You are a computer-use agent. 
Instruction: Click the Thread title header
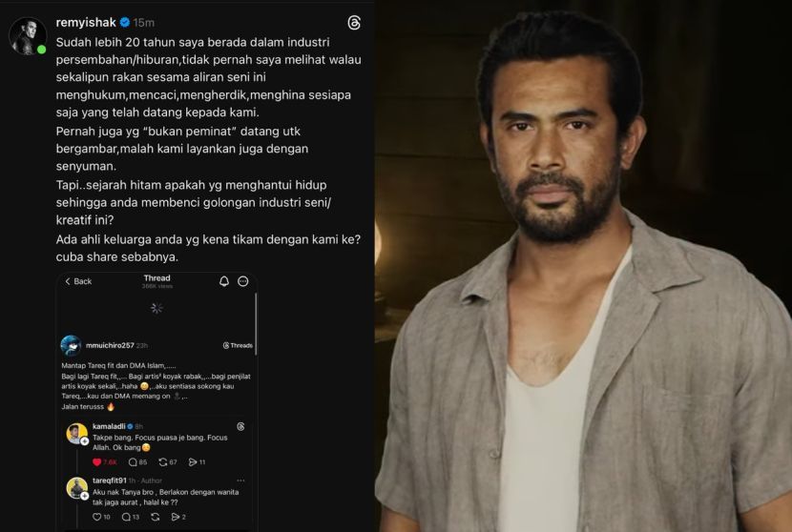point(157,278)
